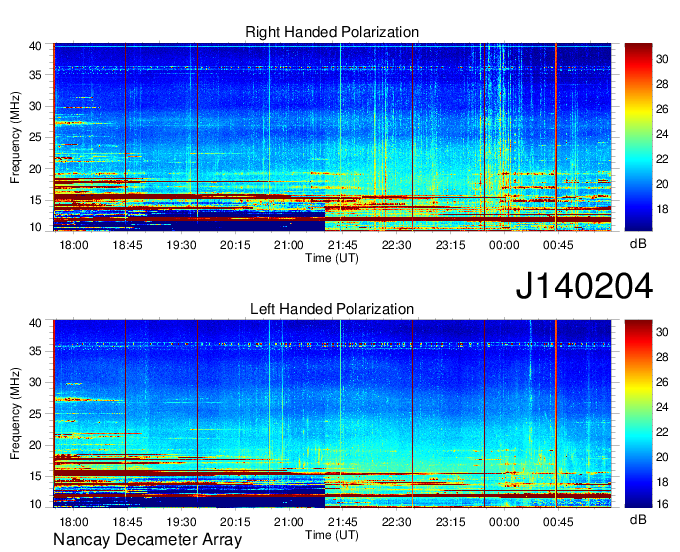Click 00:45 time tick on Left Handed plot
The image size is (680, 552).
click(x=558, y=522)
